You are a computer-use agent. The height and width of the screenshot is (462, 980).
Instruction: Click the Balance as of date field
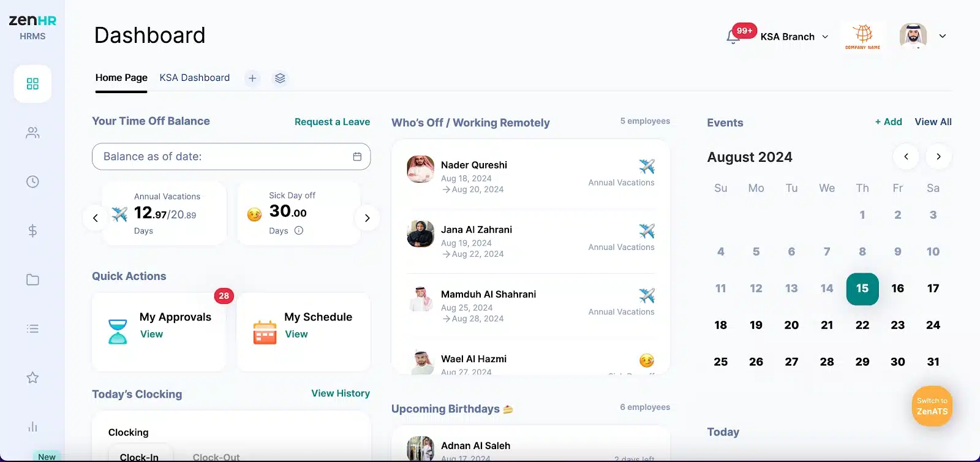click(231, 156)
